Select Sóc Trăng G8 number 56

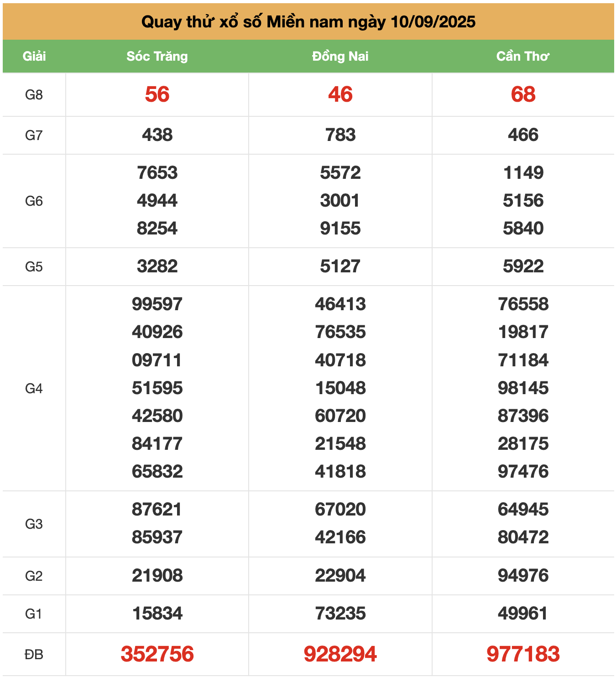click(157, 94)
